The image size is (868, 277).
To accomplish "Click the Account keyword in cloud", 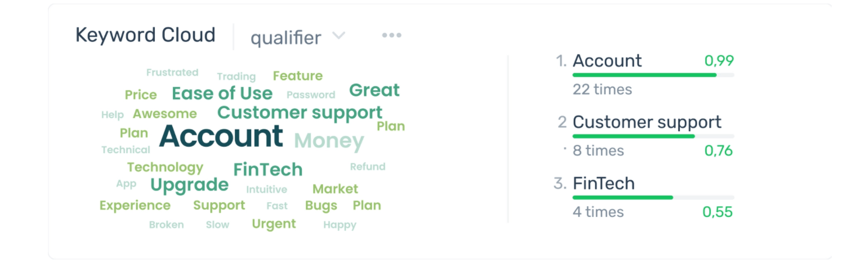I will 221,136.
